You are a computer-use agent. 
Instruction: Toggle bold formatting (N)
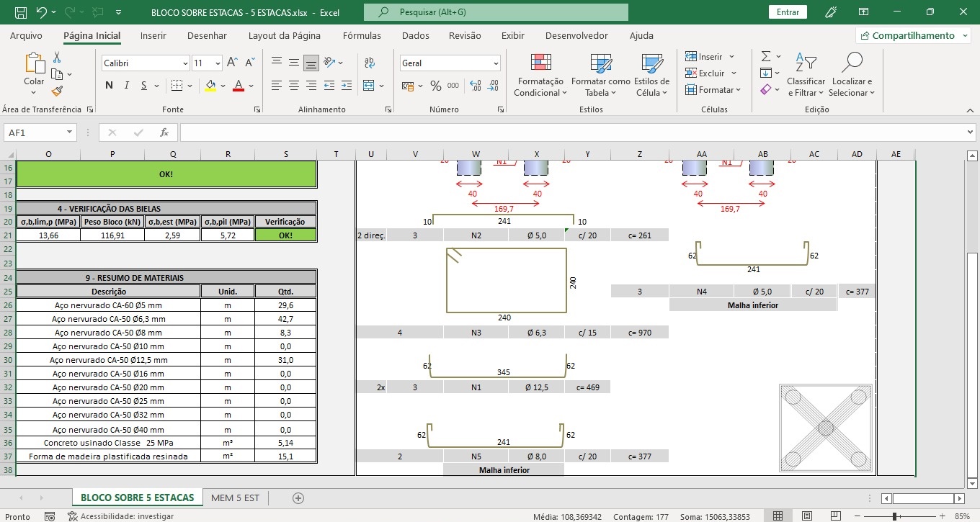click(x=110, y=86)
